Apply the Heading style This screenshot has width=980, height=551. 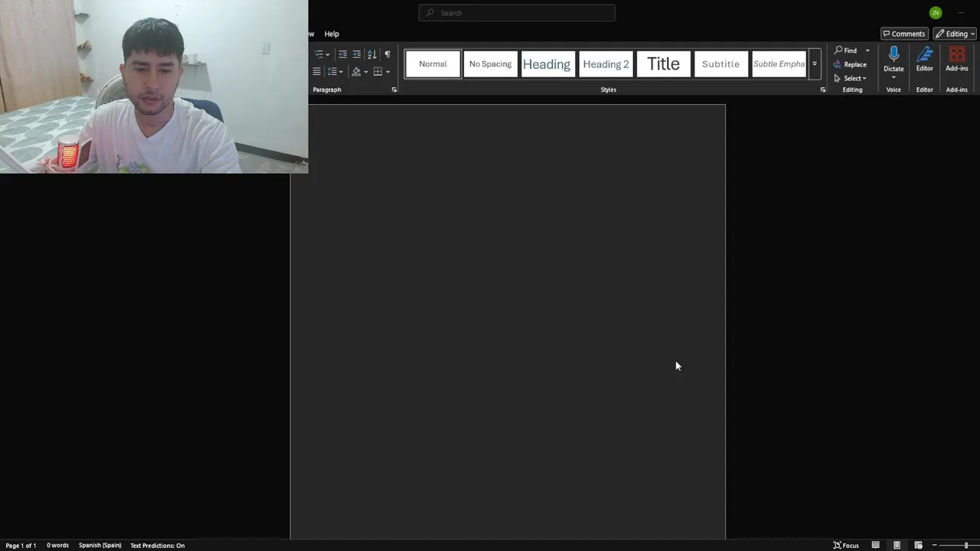click(x=547, y=64)
